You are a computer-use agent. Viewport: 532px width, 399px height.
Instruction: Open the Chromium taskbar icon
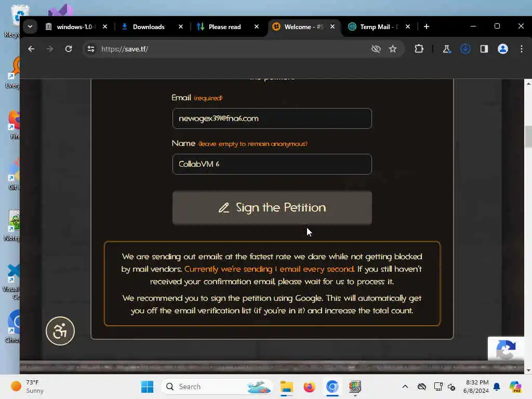tap(332, 387)
